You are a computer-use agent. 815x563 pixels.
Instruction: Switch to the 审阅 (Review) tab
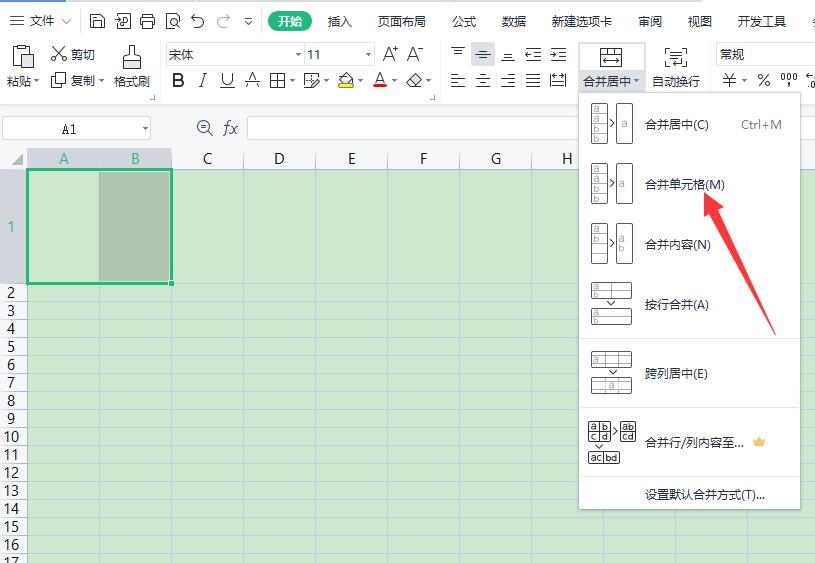click(650, 21)
